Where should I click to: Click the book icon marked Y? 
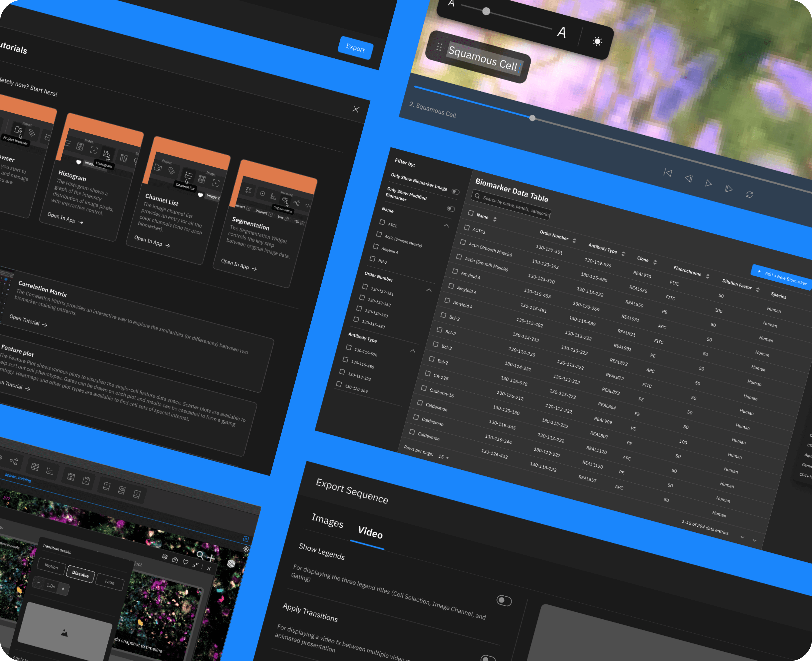click(x=107, y=486)
